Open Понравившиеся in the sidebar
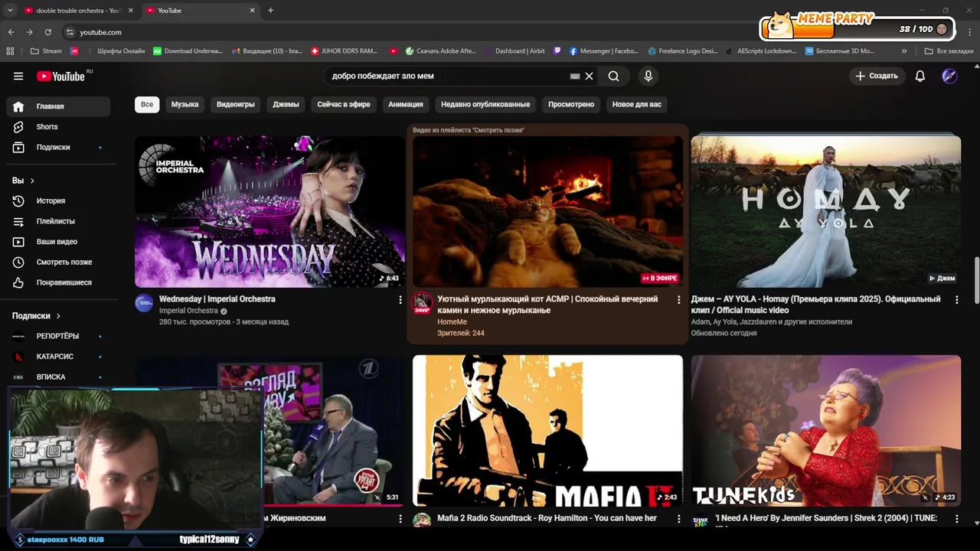Image resolution: width=980 pixels, height=551 pixels. point(58,282)
